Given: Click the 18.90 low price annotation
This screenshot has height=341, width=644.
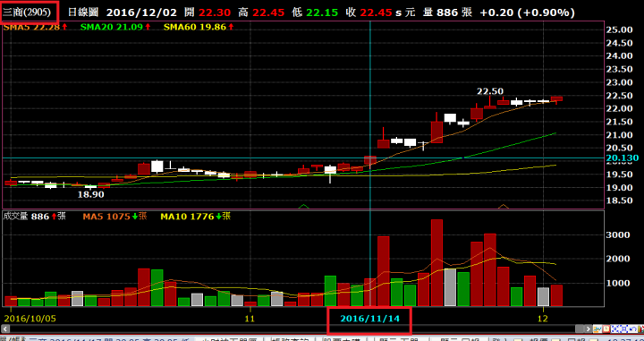Looking at the screenshot, I should tap(90, 194).
